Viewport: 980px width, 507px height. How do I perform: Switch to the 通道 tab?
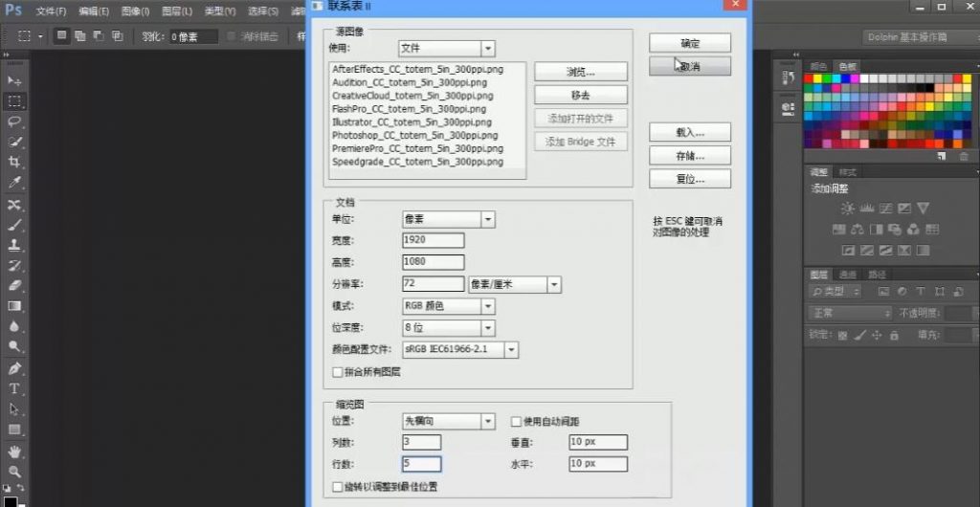point(848,275)
